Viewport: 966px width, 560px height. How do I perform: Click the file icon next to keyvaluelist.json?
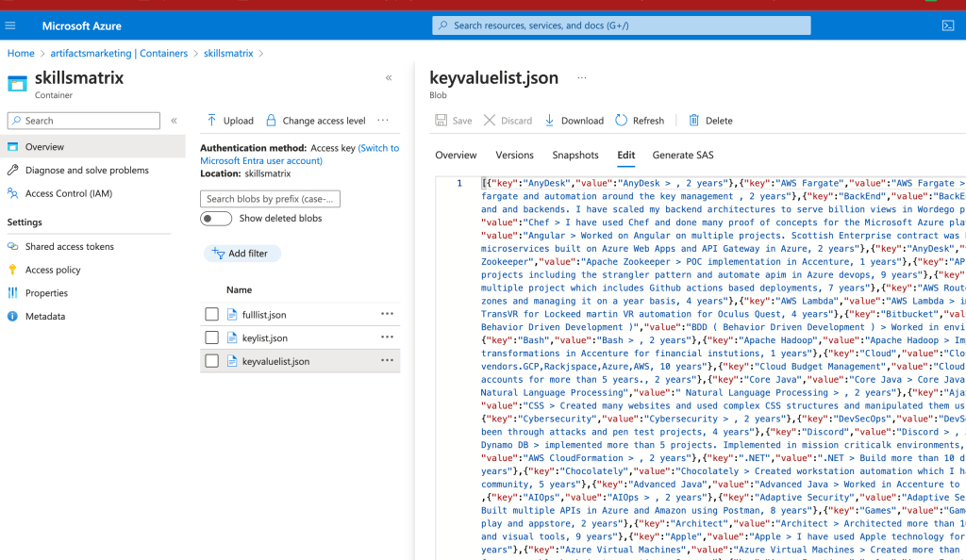232,361
